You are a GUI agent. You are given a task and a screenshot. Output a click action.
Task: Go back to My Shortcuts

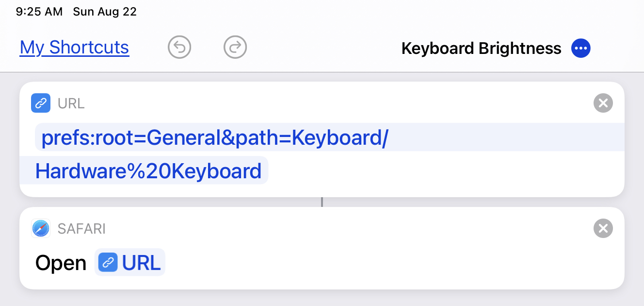pyautogui.click(x=74, y=48)
